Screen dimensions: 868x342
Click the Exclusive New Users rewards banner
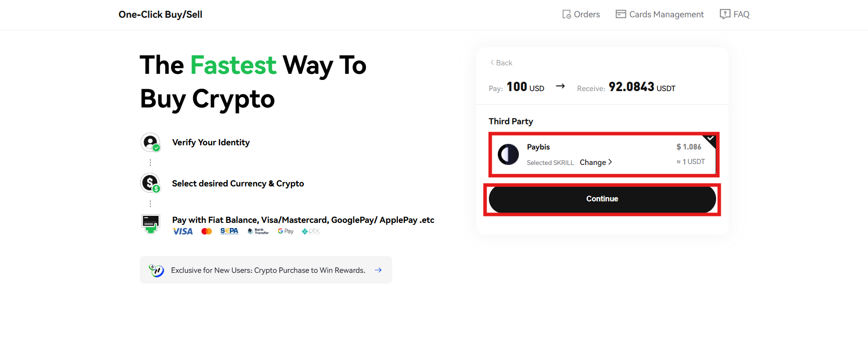(265, 270)
